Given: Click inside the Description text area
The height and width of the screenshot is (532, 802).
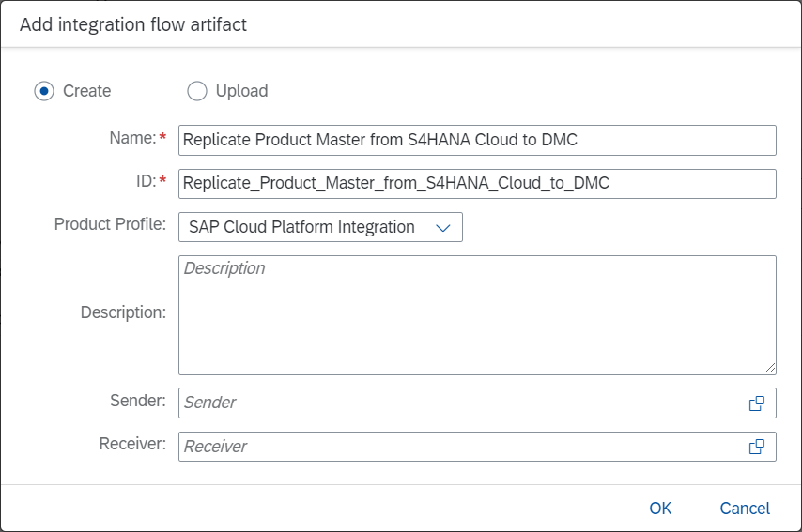Looking at the screenshot, I should 477,315.
